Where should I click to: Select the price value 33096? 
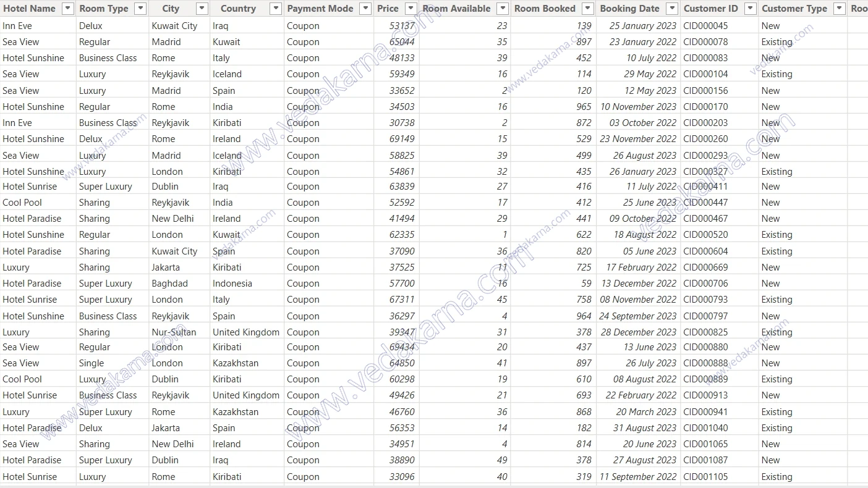click(x=402, y=477)
